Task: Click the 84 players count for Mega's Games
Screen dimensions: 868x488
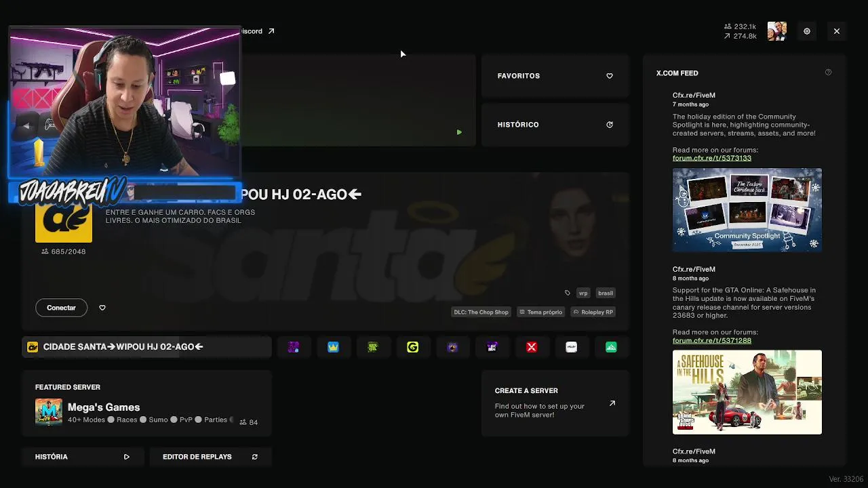Action: click(x=249, y=422)
